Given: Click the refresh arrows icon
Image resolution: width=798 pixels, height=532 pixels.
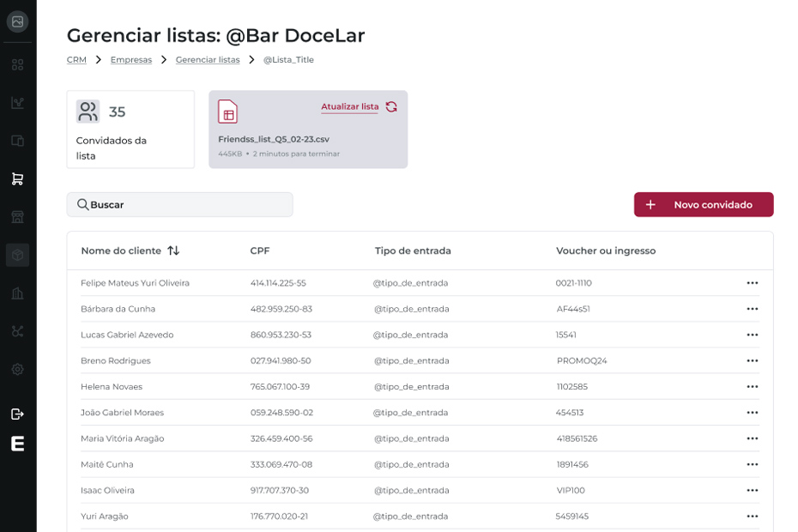Looking at the screenshot, I should pyautogui.click(x=391, y=107).
